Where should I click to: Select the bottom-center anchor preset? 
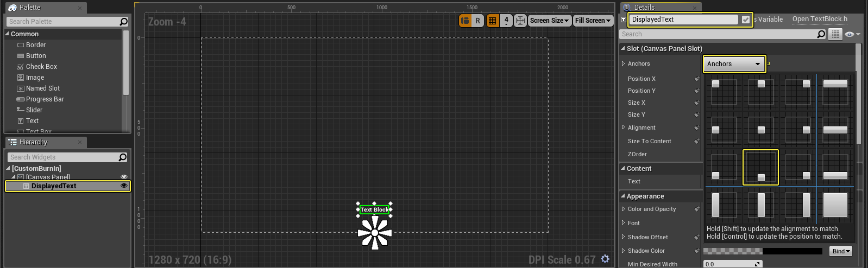(x=760, y=168)
